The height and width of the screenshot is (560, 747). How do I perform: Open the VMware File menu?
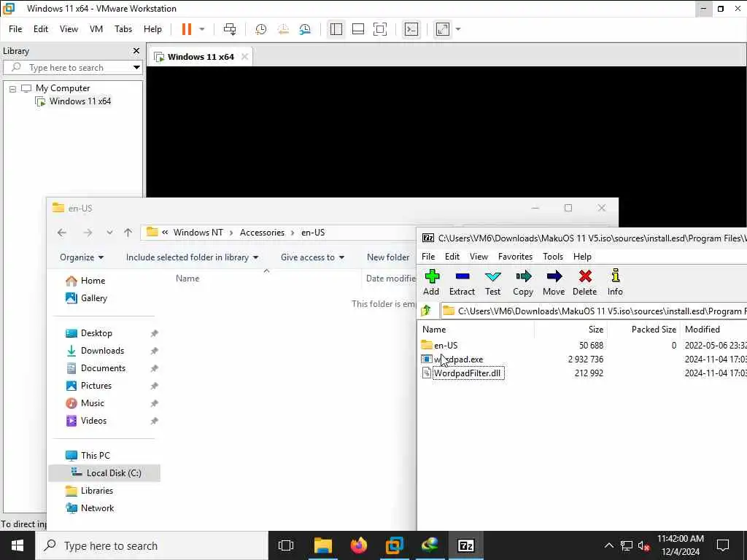15,29
